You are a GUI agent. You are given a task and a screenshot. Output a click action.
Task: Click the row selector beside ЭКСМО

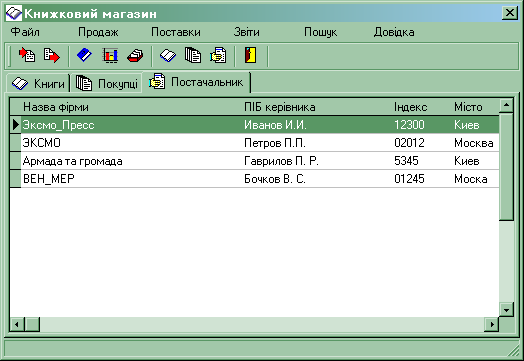coord(15,143)
